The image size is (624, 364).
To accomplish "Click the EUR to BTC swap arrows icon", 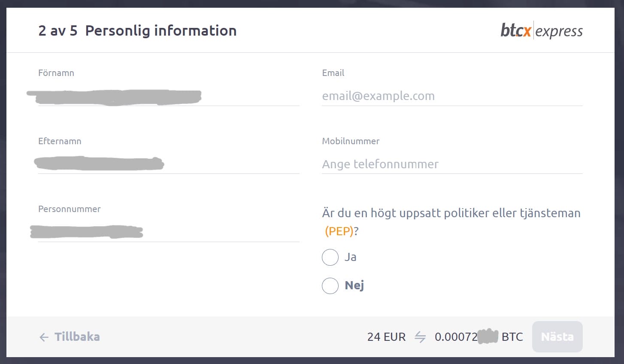I will click(x=420, y=337).
